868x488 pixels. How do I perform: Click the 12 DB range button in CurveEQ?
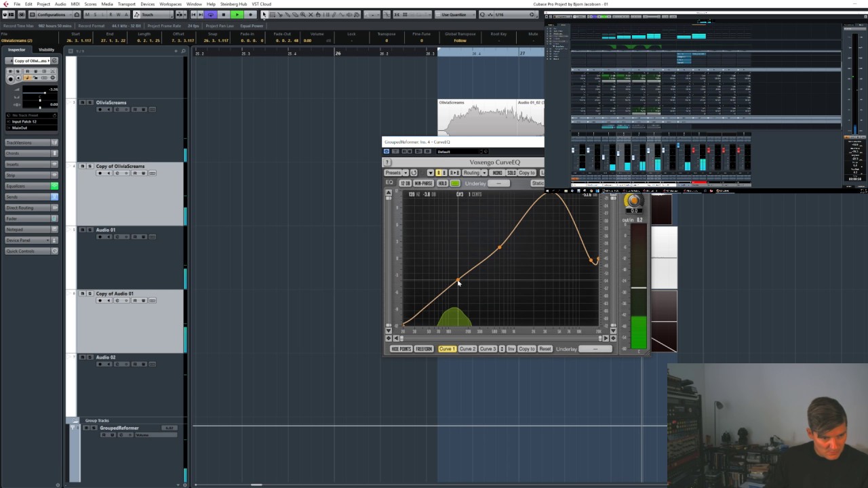[x=405, y=183]
